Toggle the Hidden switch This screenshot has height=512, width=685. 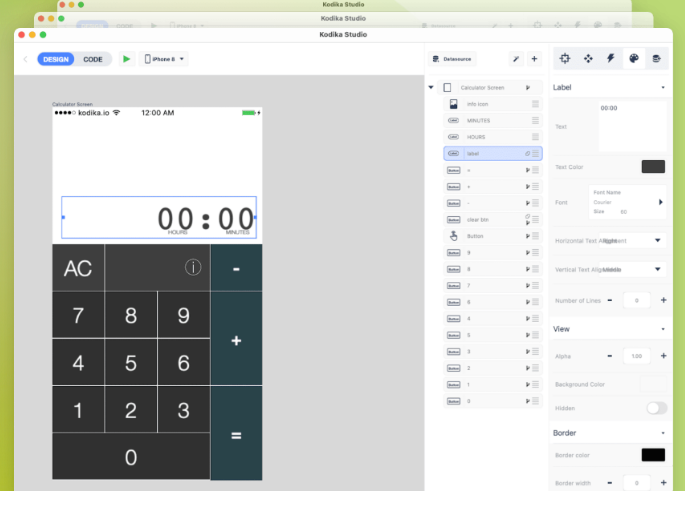click(x=656, y=408)
